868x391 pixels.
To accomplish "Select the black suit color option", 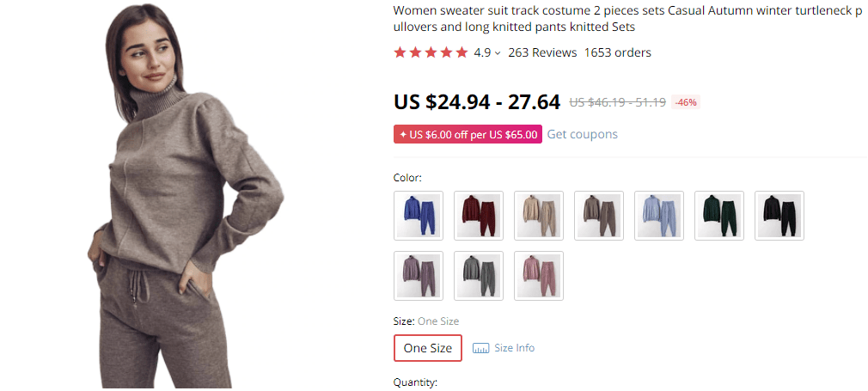I will [779, 216].
